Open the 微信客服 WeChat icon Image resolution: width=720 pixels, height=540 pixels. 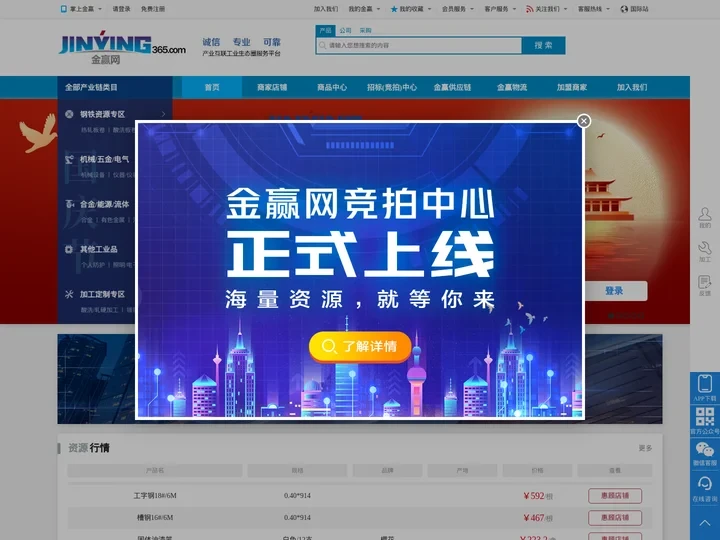pos(705,450)
